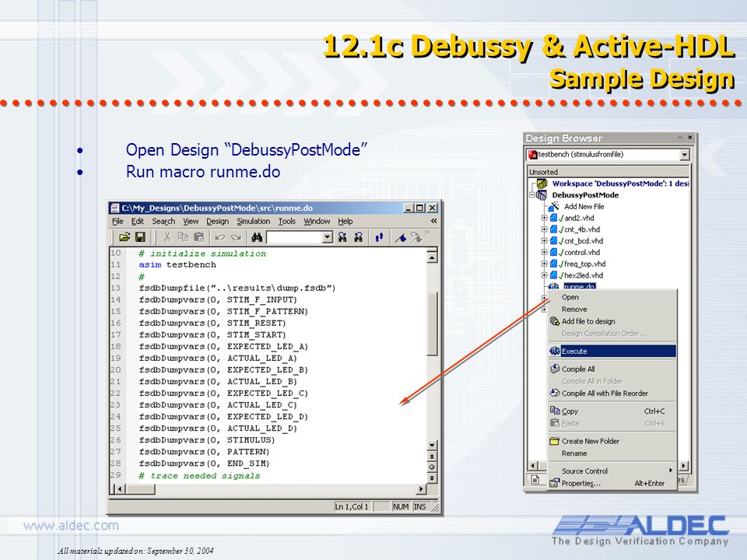Click the Execute entry's icon in context menu
This screenshot has width=747, height=560.
[x=555, y=351]
